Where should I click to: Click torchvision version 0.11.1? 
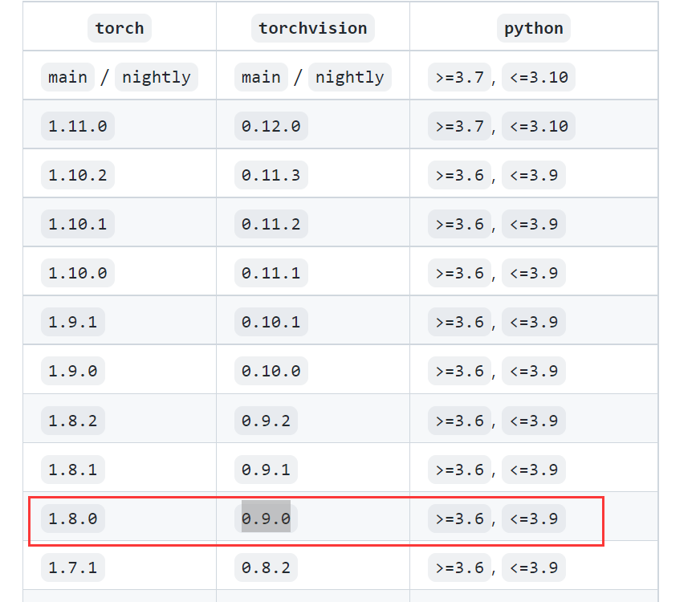point(271,273)
